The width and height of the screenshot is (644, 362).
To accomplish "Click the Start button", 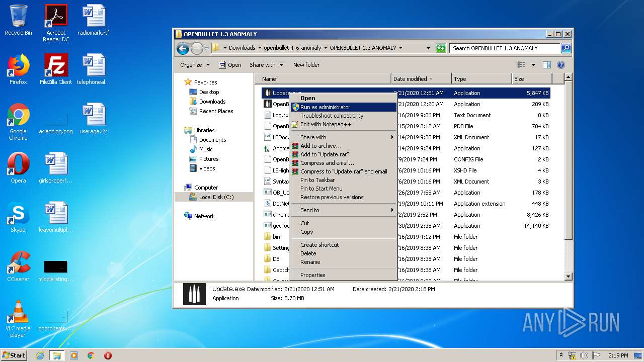I will point(14,355).
